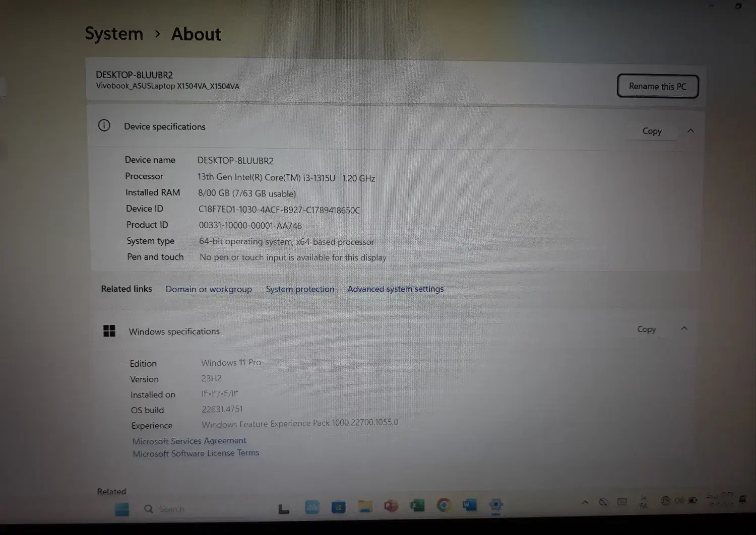
Task: Show hidden tray icons chevron
Action: click(x=585, y=502)
